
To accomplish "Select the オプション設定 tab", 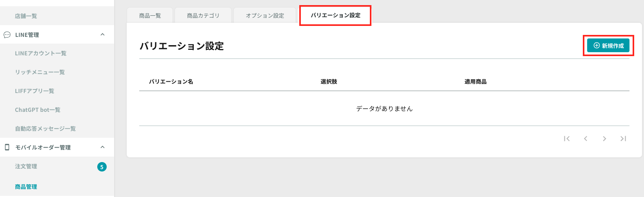I will pyautogui.click(x=265, y=16).
